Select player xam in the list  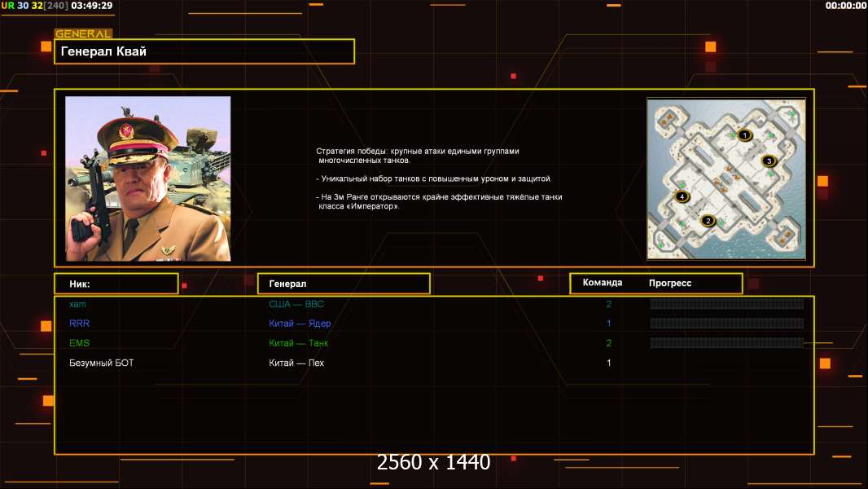(77, 304)
